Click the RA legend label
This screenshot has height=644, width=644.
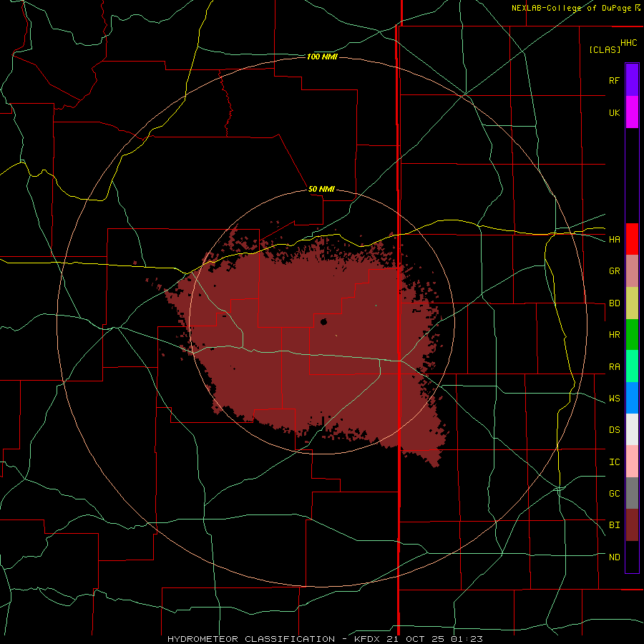(x=614, y=367)
